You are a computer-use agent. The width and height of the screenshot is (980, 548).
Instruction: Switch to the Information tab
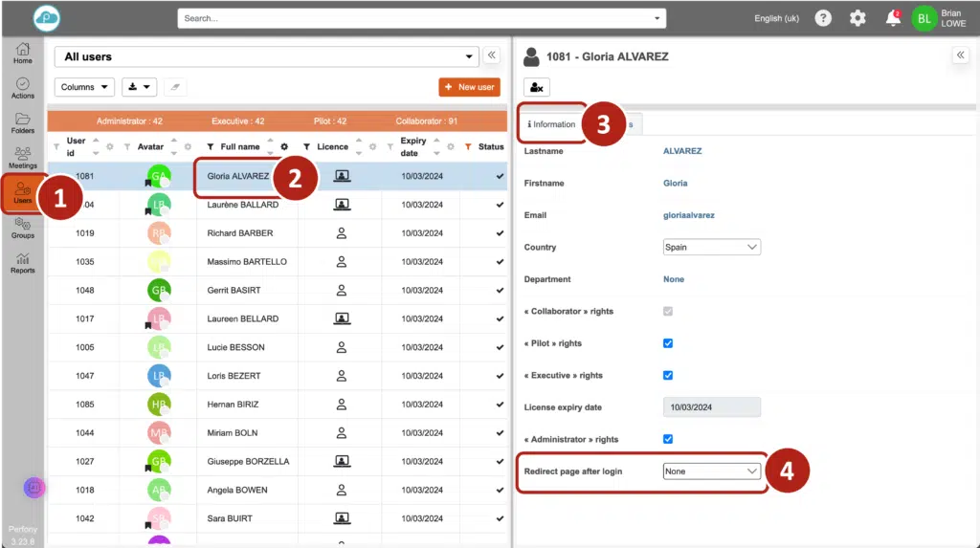tap(552, 123)
